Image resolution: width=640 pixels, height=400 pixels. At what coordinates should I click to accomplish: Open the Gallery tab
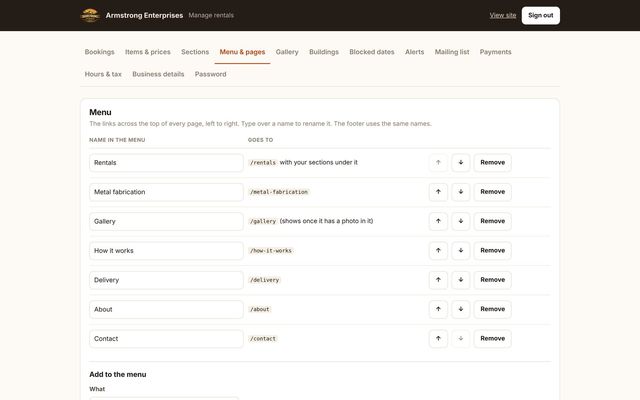[x=287, y=52]
